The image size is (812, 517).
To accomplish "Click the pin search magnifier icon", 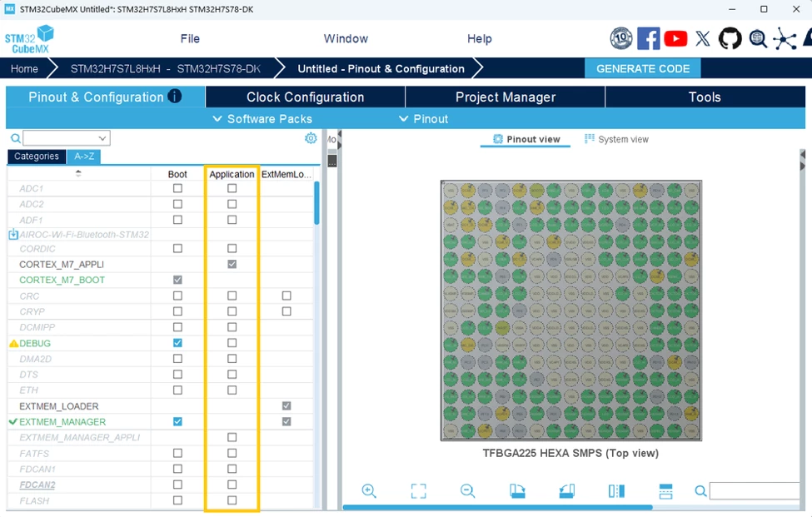I will pyautogui.click(x=700, y=490).
